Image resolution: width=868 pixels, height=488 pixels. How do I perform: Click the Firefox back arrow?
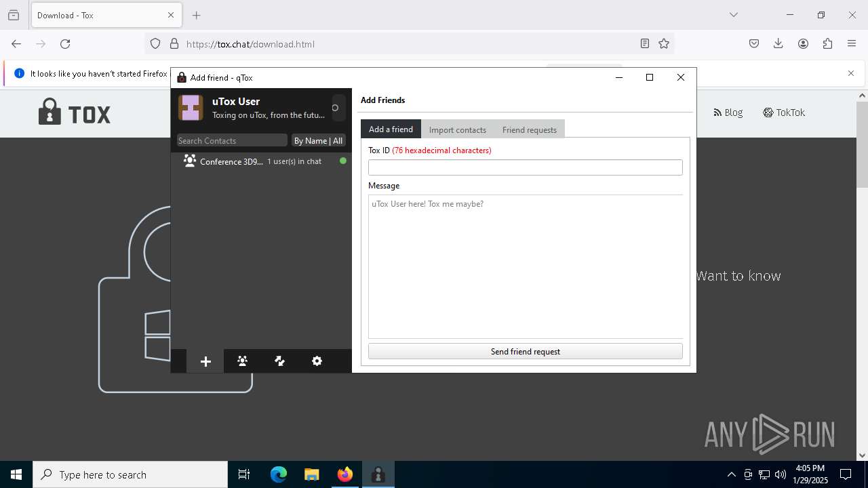pos(16,44)
